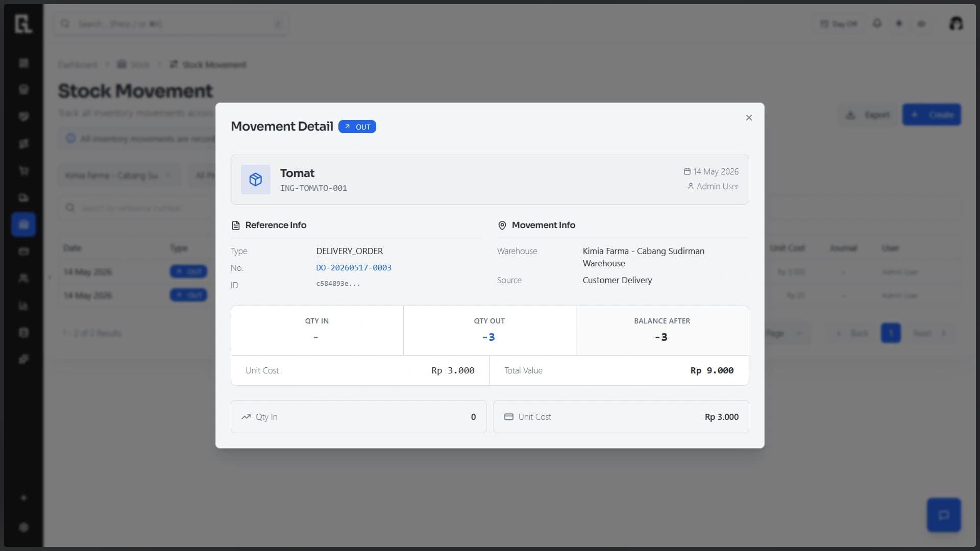
Task: Click the Tomat product name
Action: coord(298,173)
